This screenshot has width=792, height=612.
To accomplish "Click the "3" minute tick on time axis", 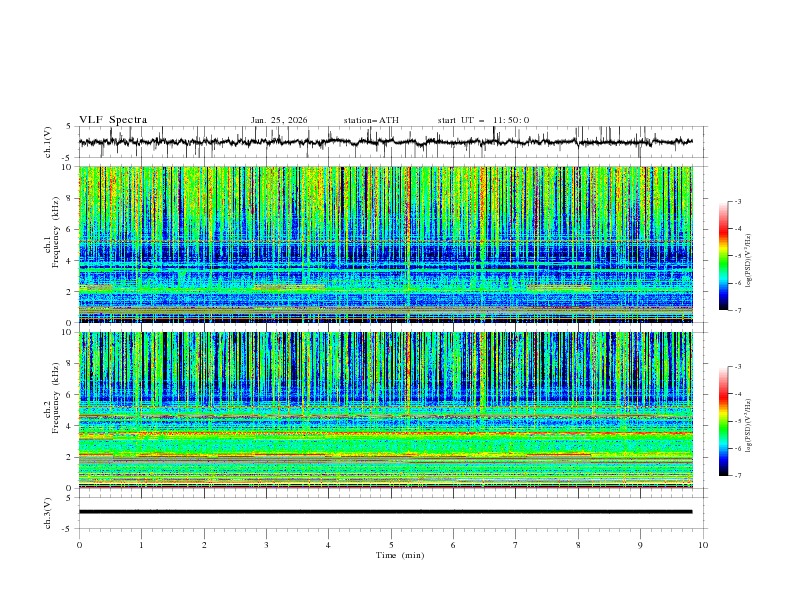I will tap(266, 545).
